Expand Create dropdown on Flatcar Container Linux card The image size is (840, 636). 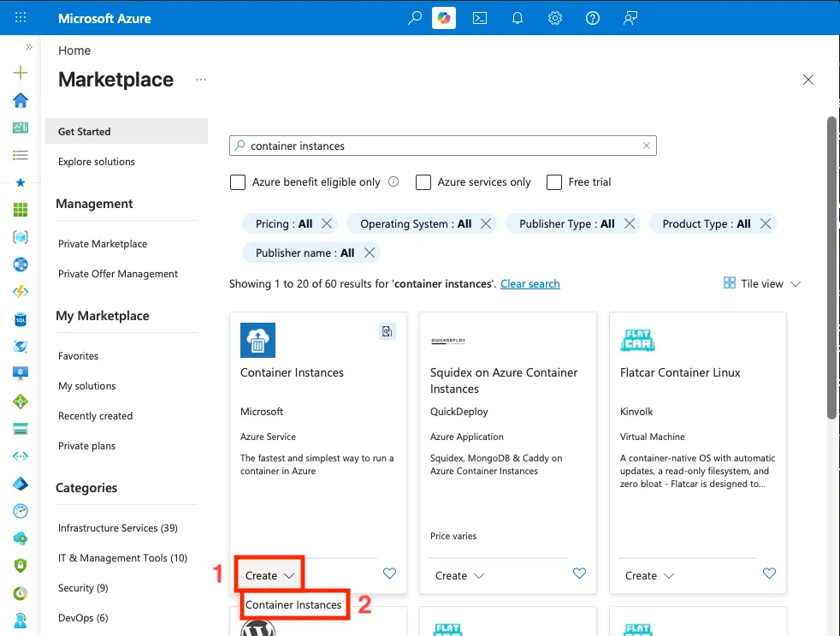[x=649, y=575]
